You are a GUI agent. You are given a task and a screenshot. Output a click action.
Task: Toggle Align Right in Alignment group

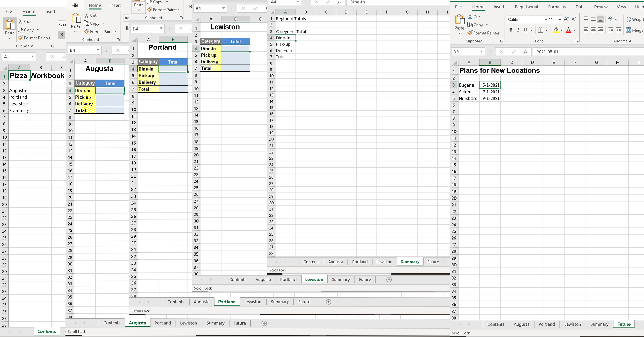600,30
